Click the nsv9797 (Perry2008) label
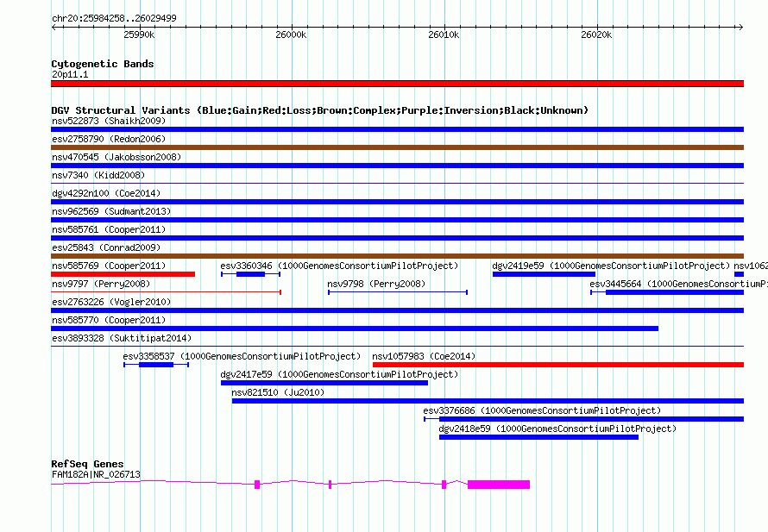 pyautogui.click(x=101, y=284)
